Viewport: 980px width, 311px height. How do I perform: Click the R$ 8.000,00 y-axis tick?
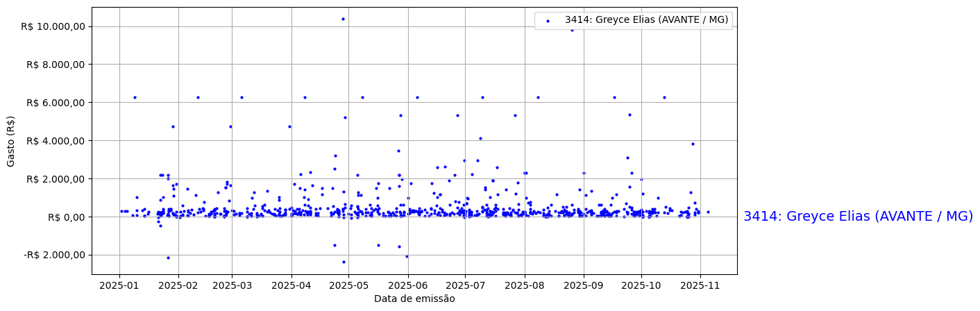click(56, 65)
